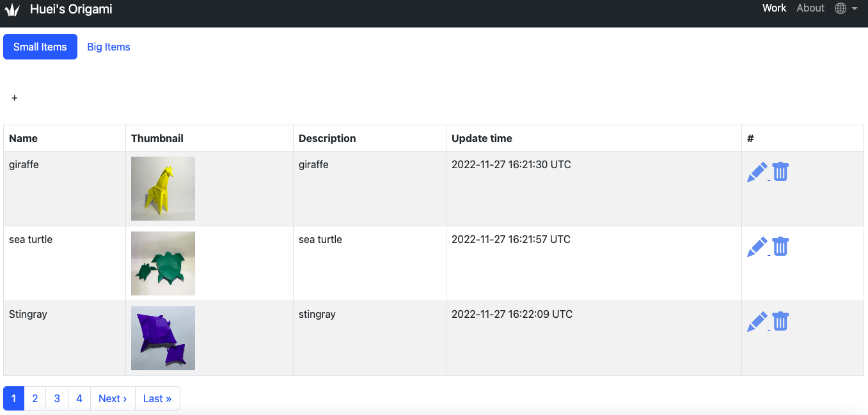This screenshot has height=415, width=868.
Task: Edit the Stingray item pencil icon
Action: coord(757,322)
